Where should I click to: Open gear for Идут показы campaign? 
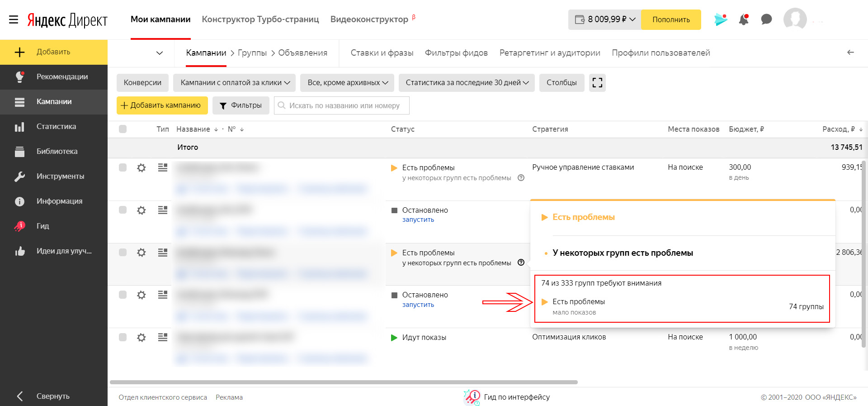tap(142, 338)
